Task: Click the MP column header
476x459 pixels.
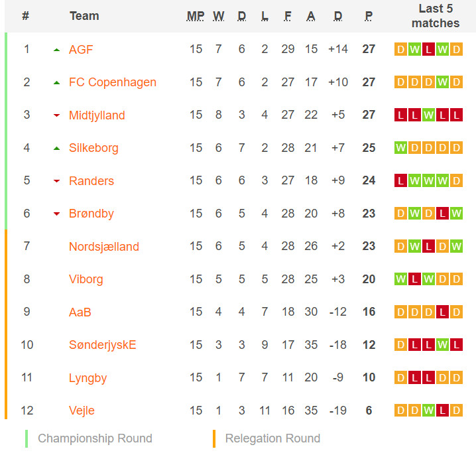Action: (196, 16)
